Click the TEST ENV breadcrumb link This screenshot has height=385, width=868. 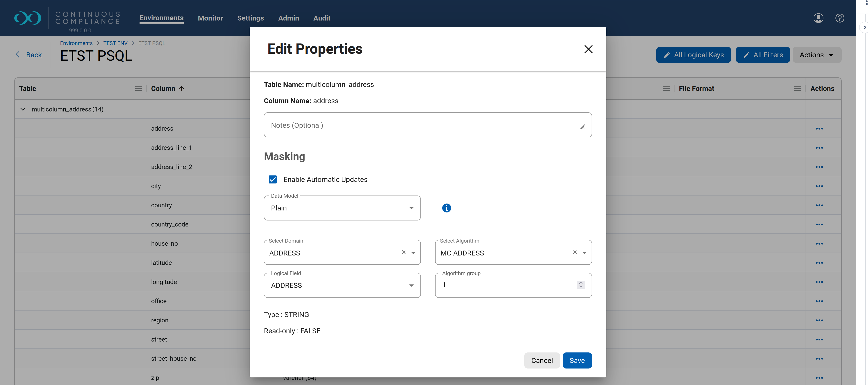coord(115,43)
